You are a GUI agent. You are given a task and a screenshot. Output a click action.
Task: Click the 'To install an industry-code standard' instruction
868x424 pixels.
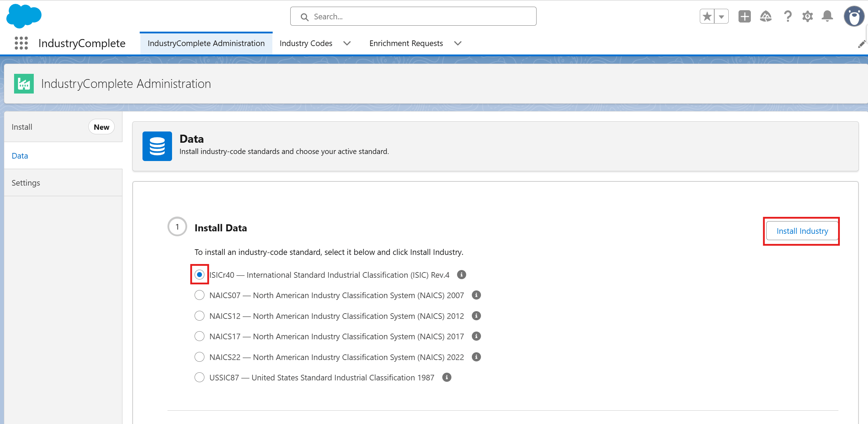coord(329,252)
